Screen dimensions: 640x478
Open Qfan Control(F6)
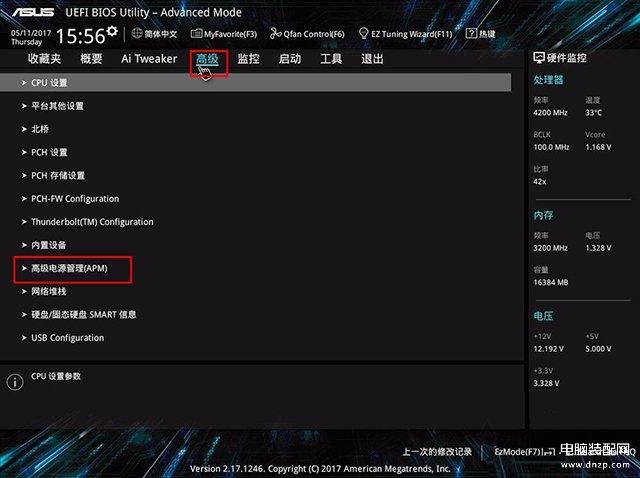point(307,34)
